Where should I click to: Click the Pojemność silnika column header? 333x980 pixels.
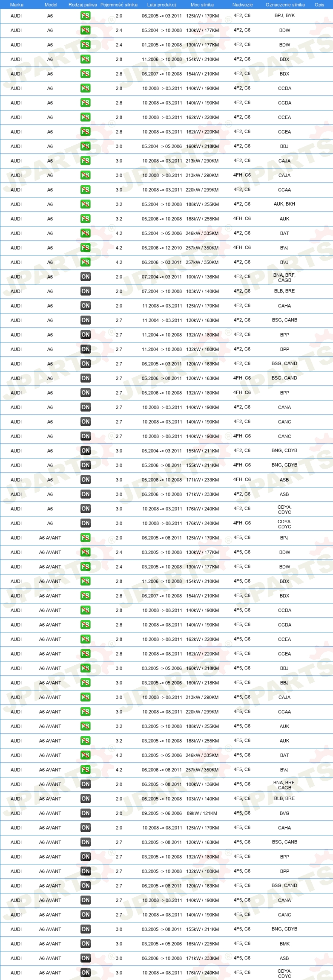(119, 5)
